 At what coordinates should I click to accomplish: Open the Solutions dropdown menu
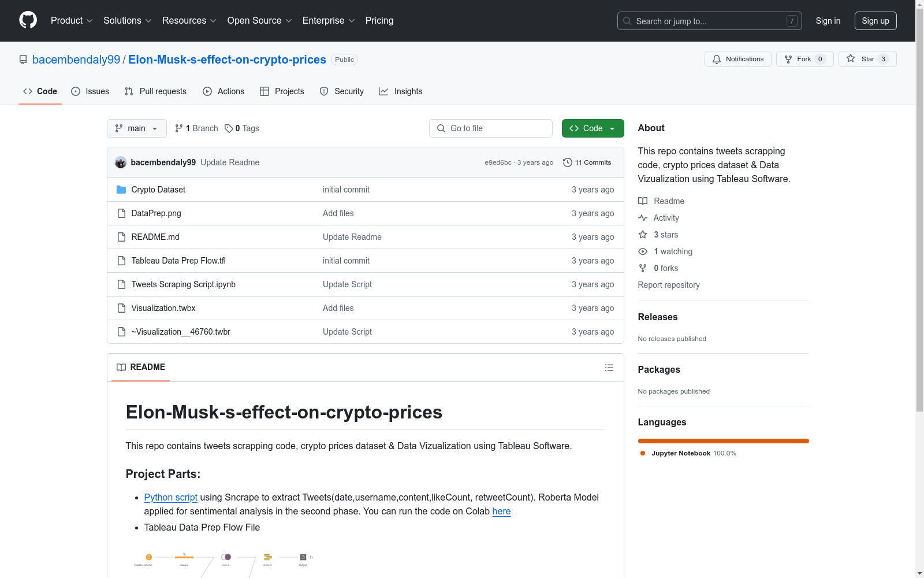(128, 21)
